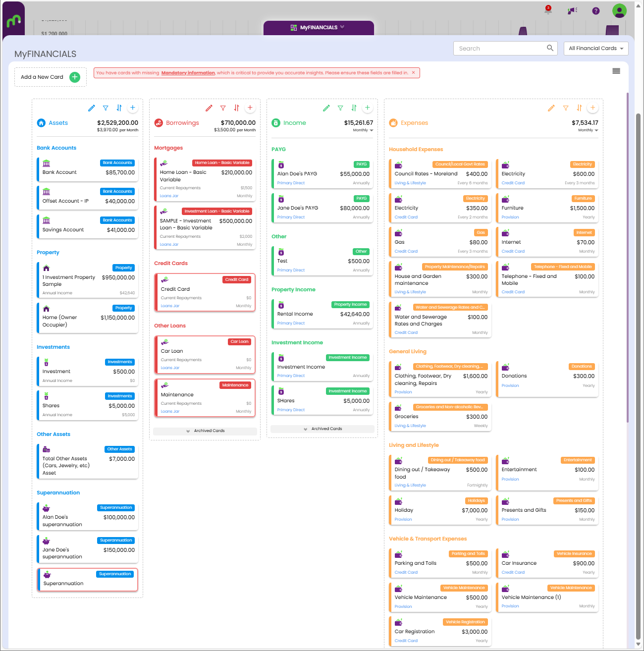The image size is (644, 651).
Task: Click the notification bell icon
Action: click(x=548, y=10)
